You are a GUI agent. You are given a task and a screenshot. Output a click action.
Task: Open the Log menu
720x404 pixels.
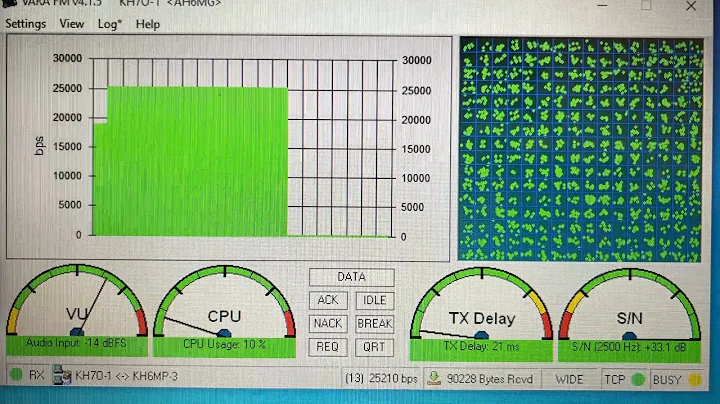click(110, 24)
